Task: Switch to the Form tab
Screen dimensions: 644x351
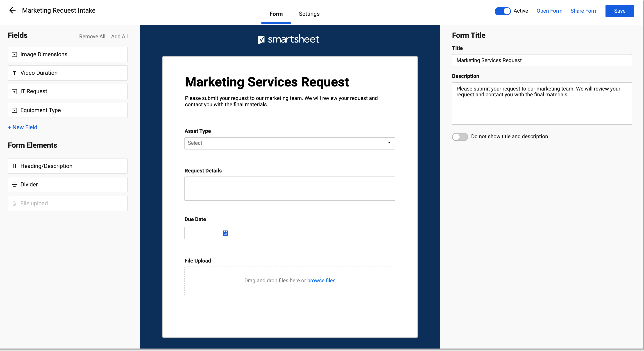Action: [x=276, y=14]
